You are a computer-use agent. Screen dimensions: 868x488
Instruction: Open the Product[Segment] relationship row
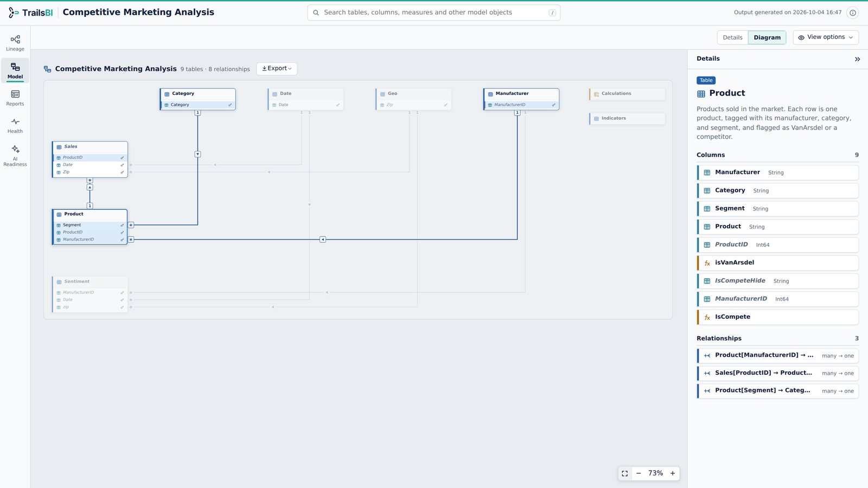pos(777,391)
